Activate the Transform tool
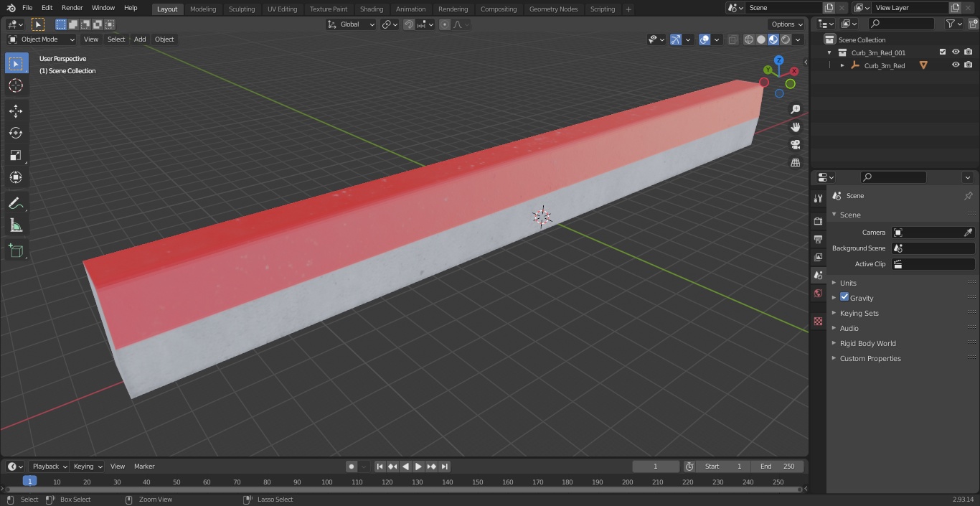The image size is (980, 506). [x=16, y=177]
